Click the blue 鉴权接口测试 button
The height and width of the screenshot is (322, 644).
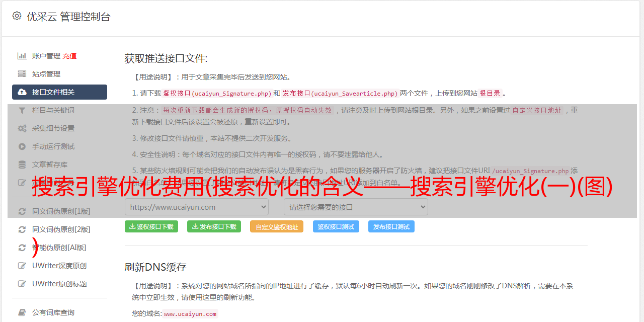[x=336, y=226]
